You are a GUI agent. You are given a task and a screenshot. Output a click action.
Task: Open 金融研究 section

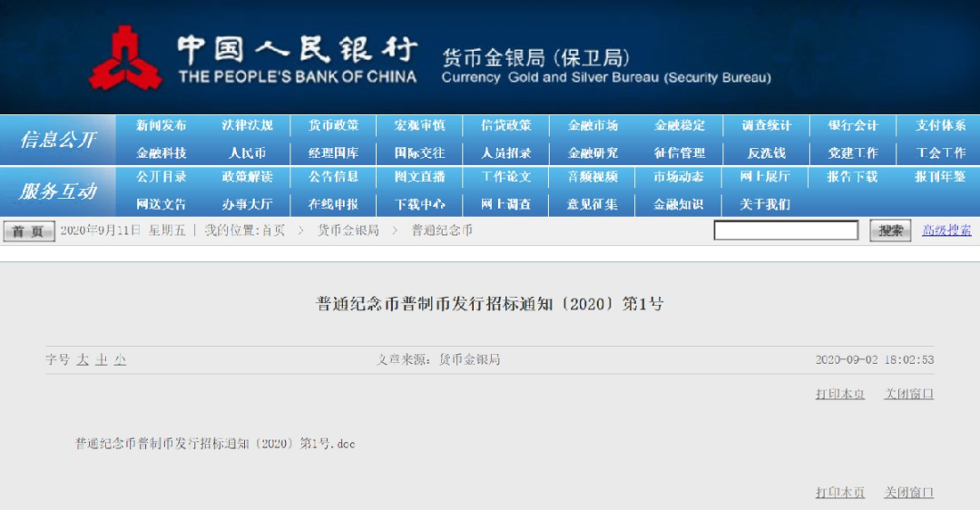(593, 153)
